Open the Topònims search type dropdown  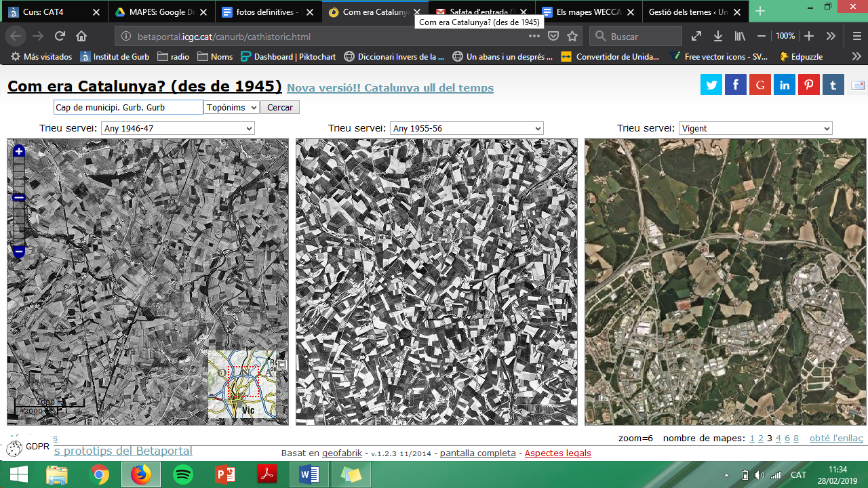point(231,107)
